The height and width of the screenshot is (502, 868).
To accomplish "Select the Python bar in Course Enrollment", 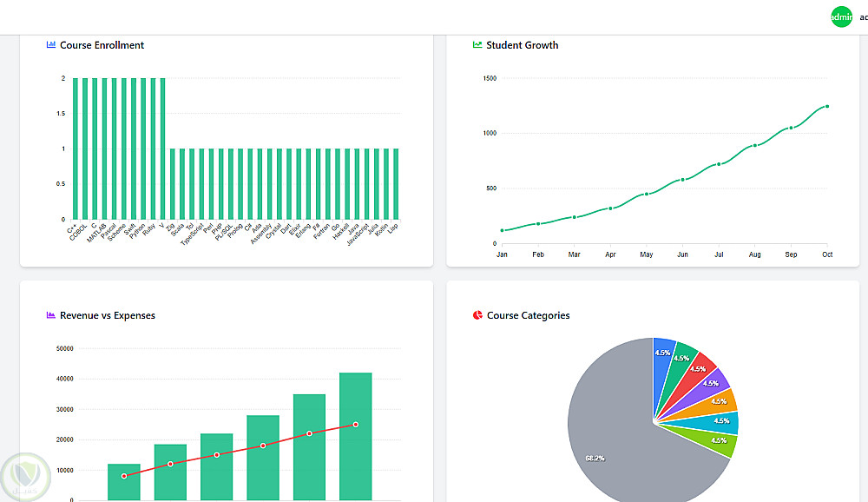I will (x=143, y=149).
